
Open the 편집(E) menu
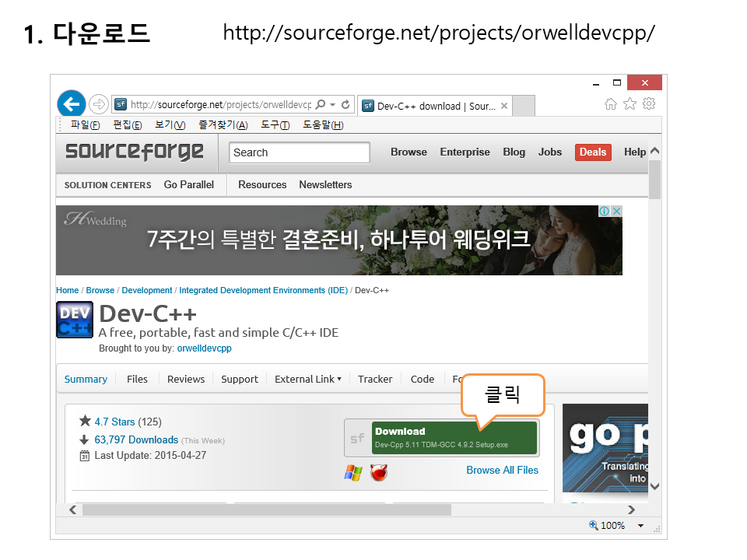[x=127, y=124]
